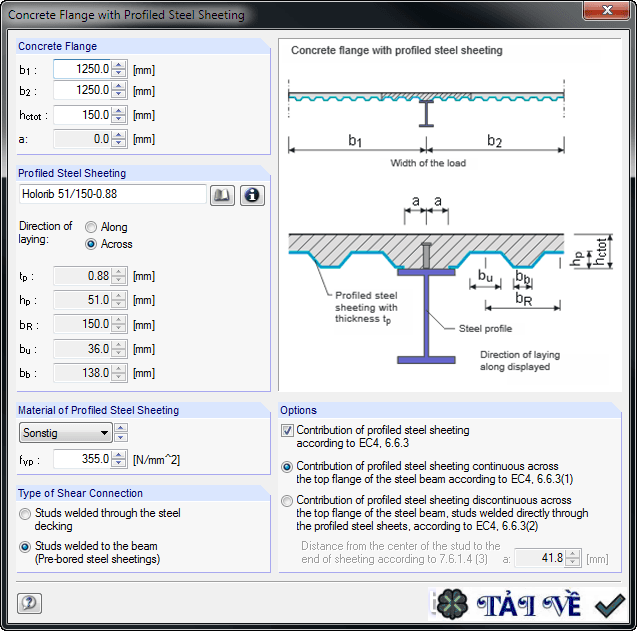Open the profiled sheeting library book icon
Viewport: 637px width, 631px height.
coord(222,195)
